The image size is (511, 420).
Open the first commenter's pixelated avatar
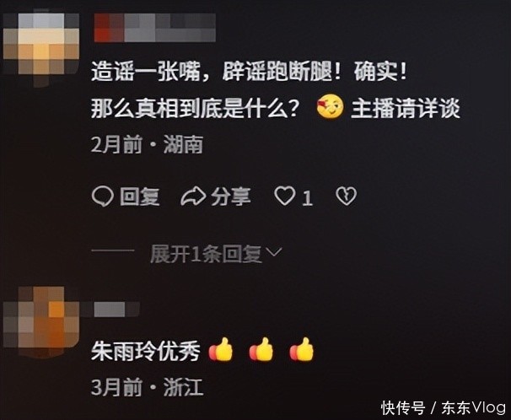click(x=40, y=45)
